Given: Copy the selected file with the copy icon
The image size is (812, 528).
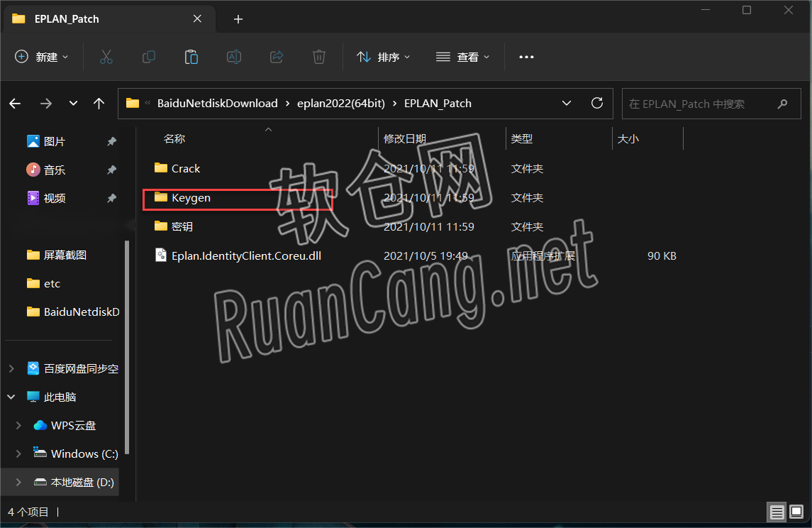Looking at the screenshot, I should pos(148,57).
